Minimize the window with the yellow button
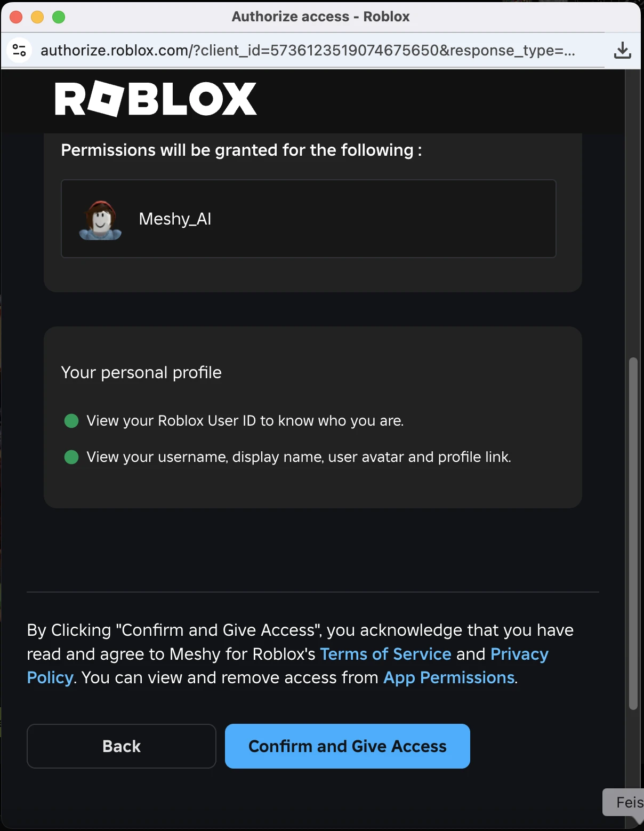 click(37, 17)
